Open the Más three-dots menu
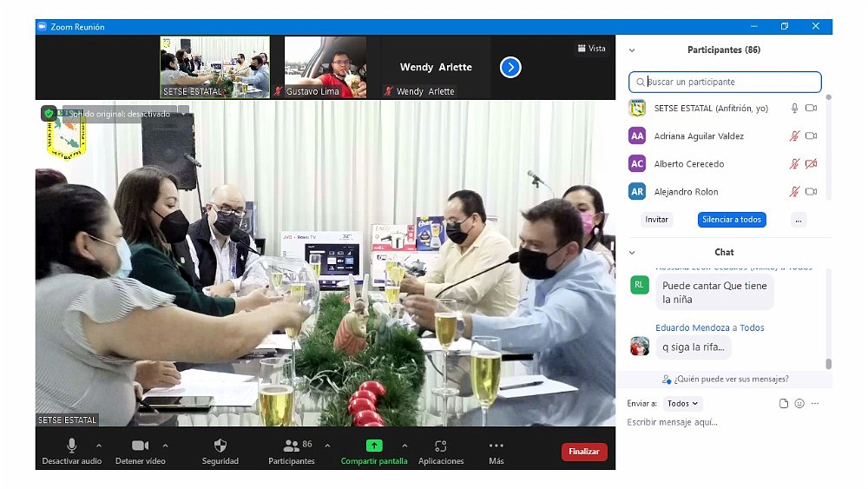 (496, 446)
